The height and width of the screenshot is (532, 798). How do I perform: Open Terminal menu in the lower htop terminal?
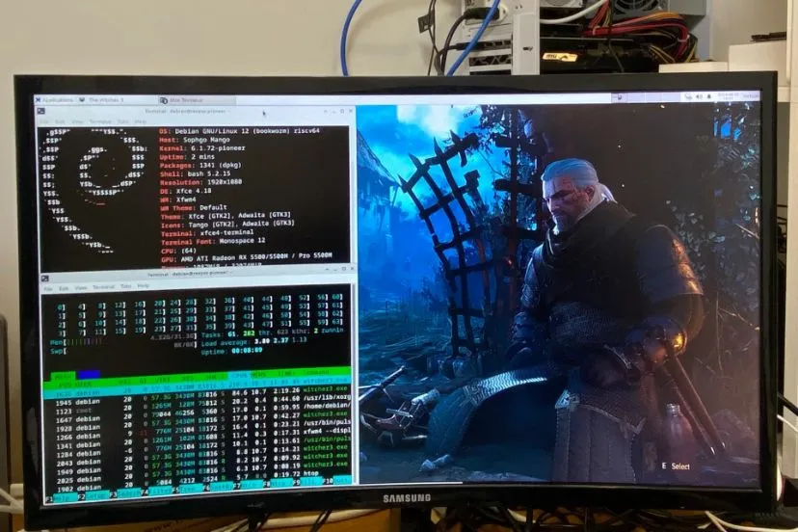coord(104,287)
